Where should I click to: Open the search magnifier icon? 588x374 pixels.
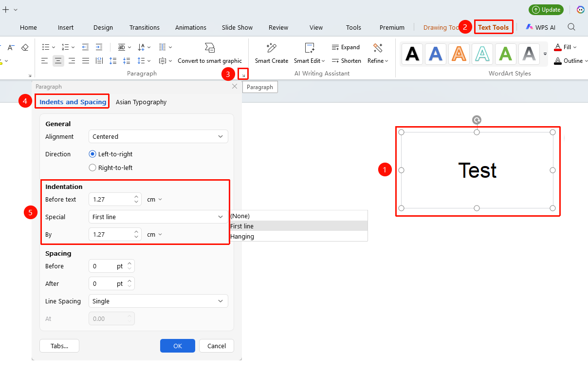(572, 27)
